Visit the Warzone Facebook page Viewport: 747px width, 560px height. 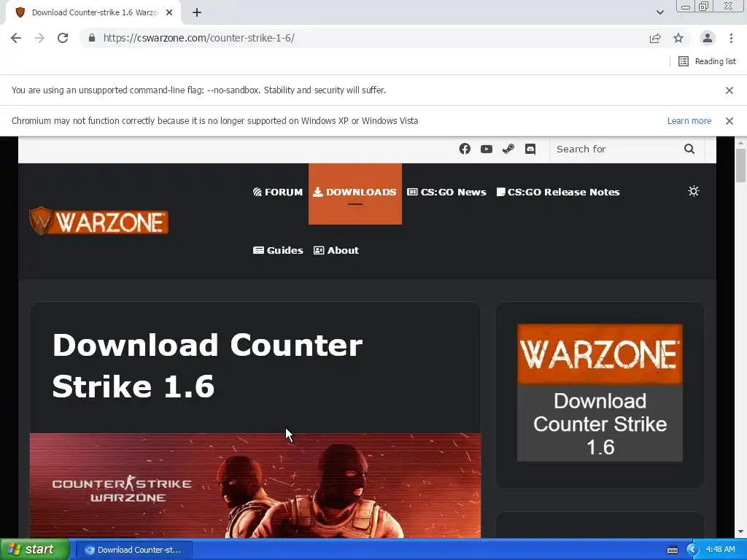465,149
